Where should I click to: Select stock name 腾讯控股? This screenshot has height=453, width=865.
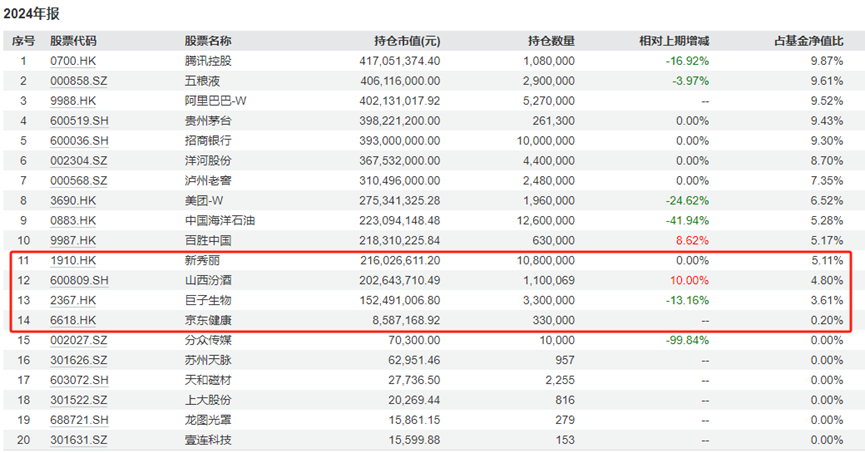[208, 61]
